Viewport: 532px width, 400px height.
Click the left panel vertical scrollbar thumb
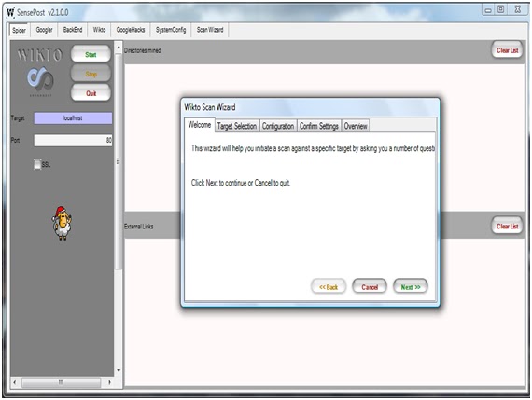click(x=119, y=161)
